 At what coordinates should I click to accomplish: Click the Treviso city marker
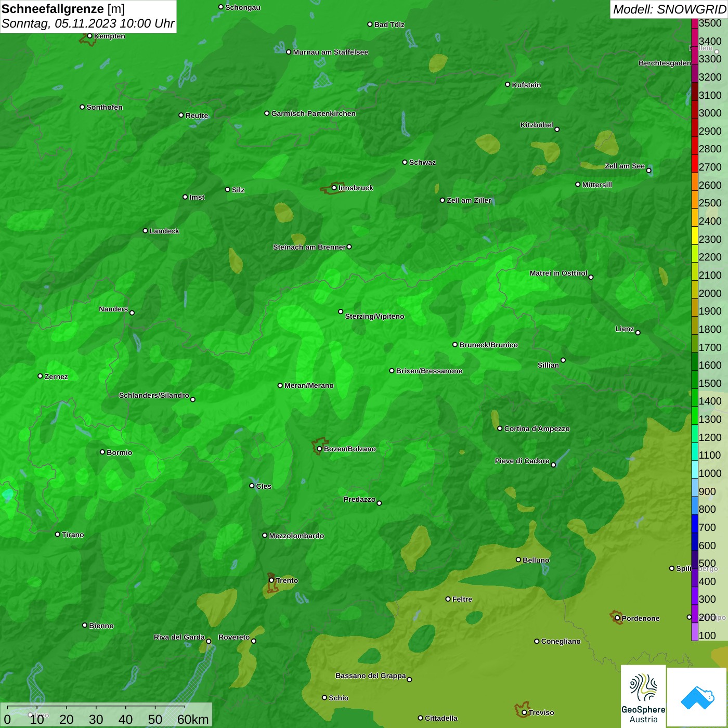[x=524, y=712]
